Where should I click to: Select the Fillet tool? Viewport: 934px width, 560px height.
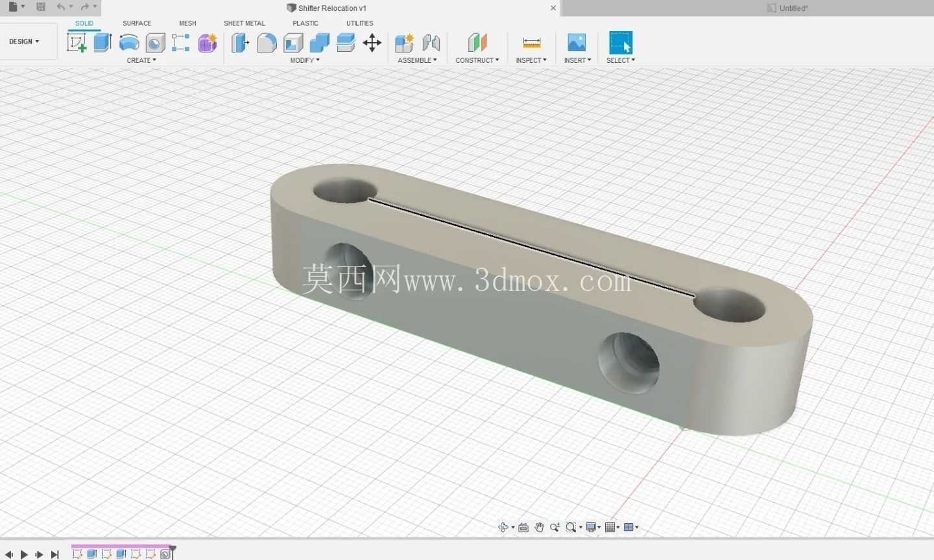pos(267,43)
